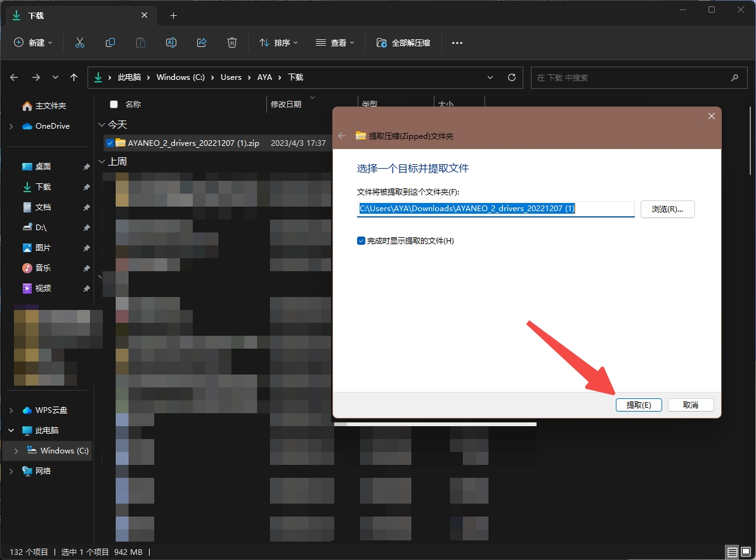The image size is (756, 560).
Task: Open the 排序 sort dropdown
Action: coord(278,42)
